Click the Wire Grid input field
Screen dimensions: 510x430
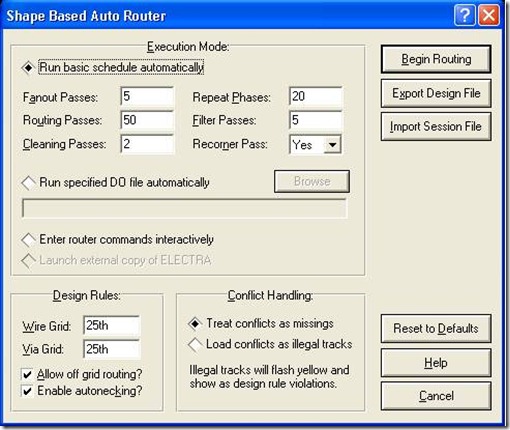tap(111, 325)
